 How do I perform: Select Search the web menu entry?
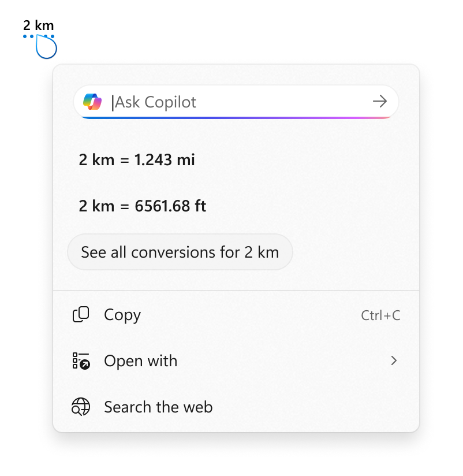click(158, 407)
